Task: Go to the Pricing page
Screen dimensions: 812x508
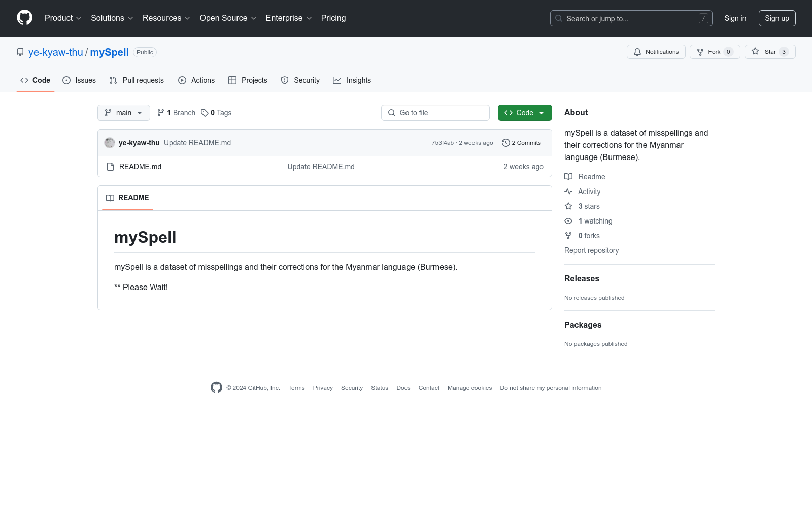Action: [x=333, y=18]
